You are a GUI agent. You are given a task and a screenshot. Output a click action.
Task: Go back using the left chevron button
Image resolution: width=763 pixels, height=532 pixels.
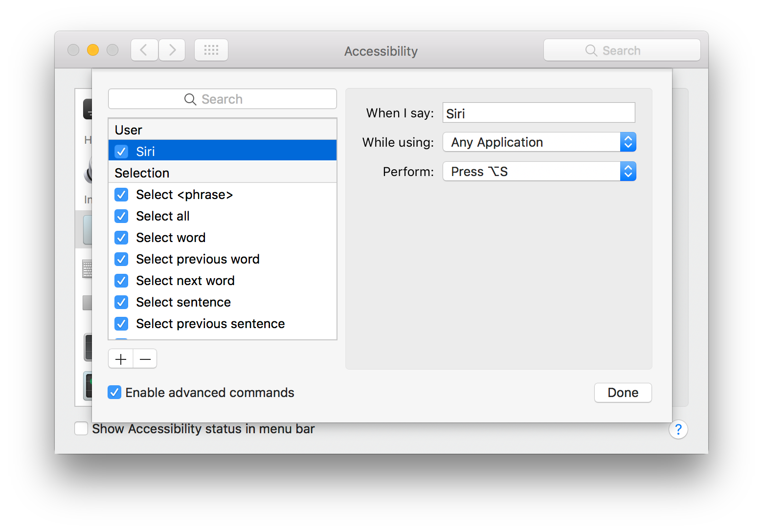pos(144,50)
